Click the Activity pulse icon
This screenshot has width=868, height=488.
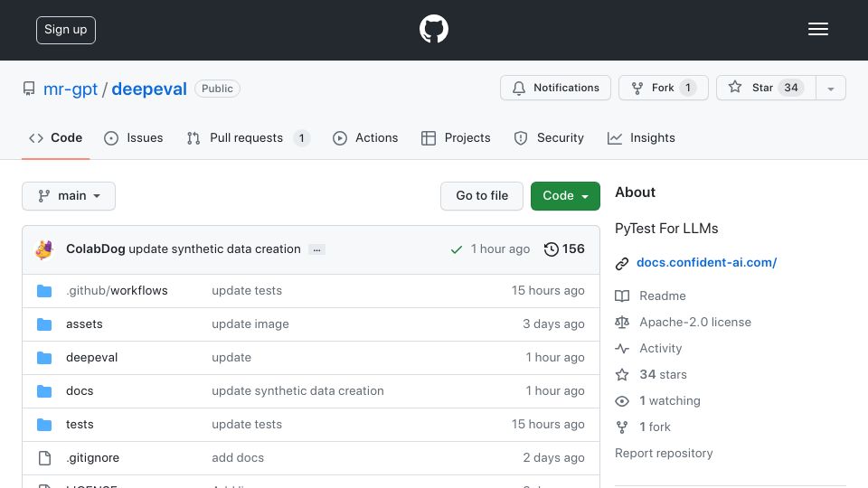pyautogui.click(x=622, y=349)
